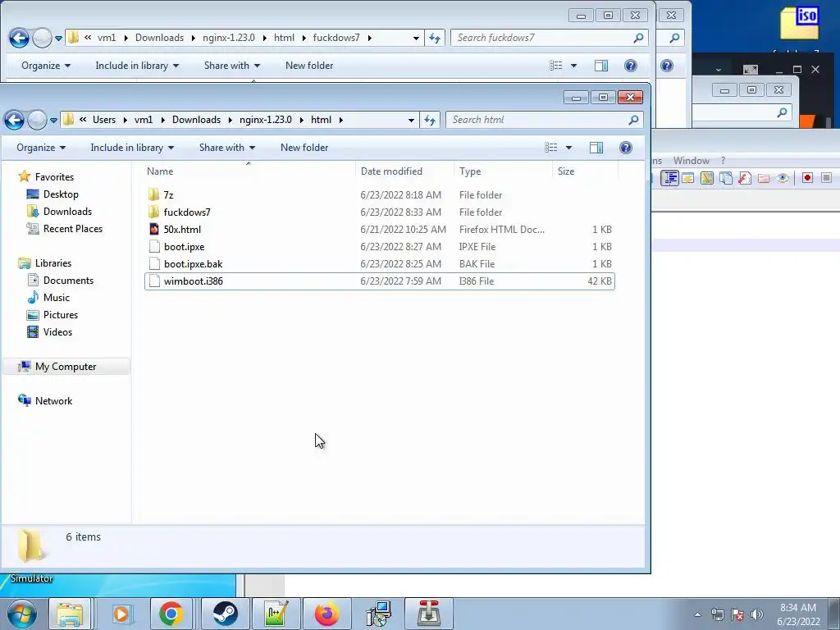Click document map icon in background toolbar
840x630 pixels.
(x=707, y=178)
